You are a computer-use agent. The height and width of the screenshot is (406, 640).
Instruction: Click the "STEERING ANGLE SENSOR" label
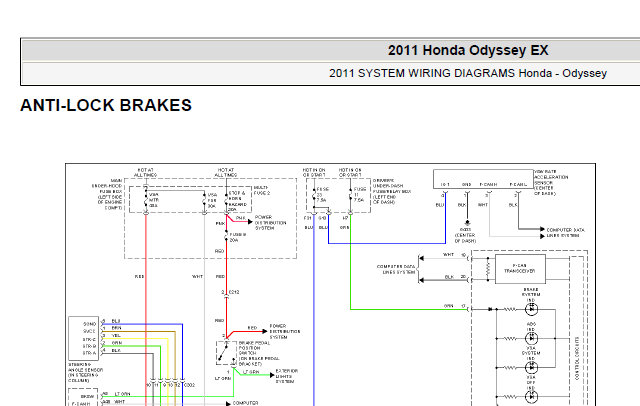85,373
